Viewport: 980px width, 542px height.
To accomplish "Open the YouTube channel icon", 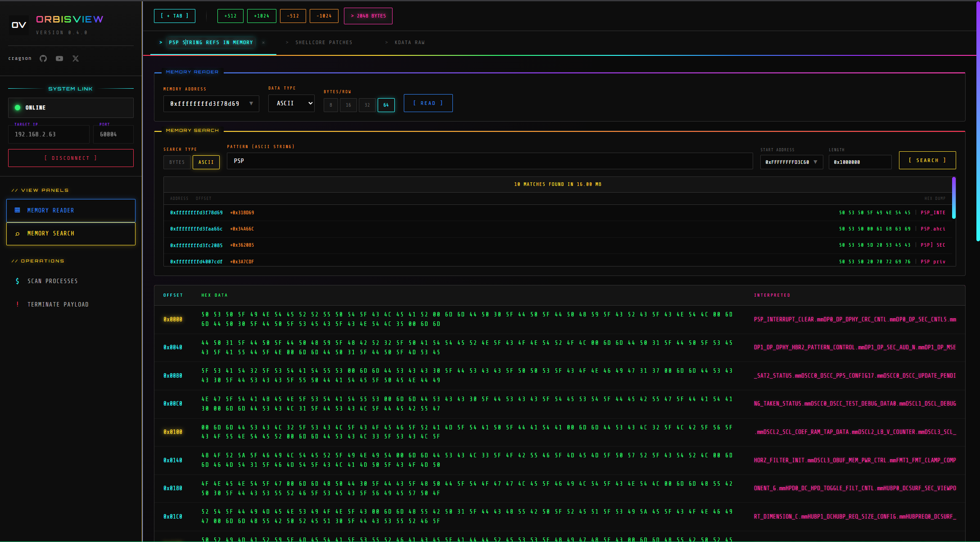I will (59, 59).
